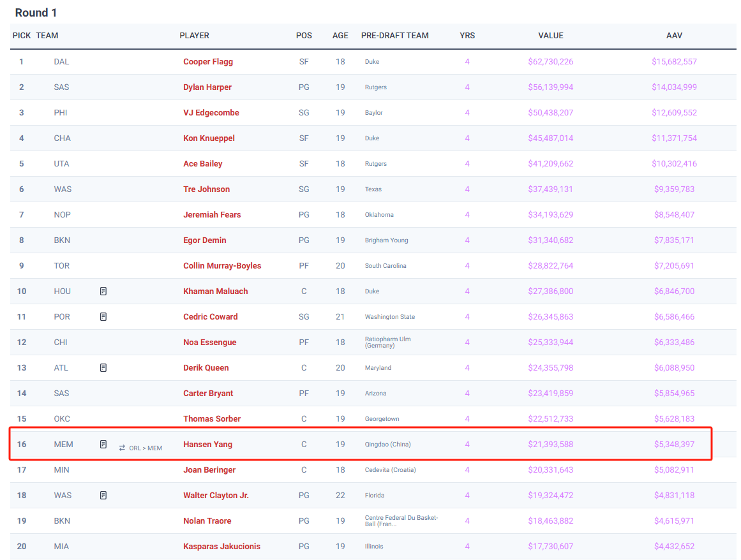Open Derik Queen's player link
Viewport: 741px width, 560px height.
click(206, 368)
